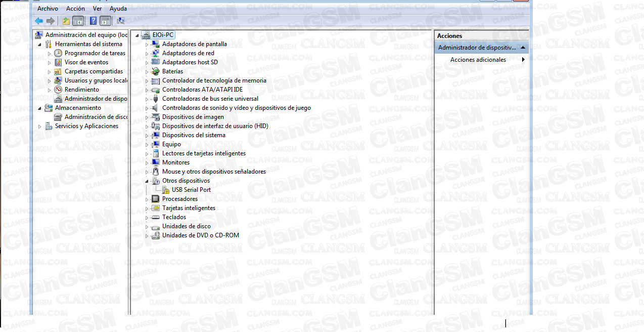Click the Adaptadores de red icon
644x332 pixels.
[x=156, y=53]
